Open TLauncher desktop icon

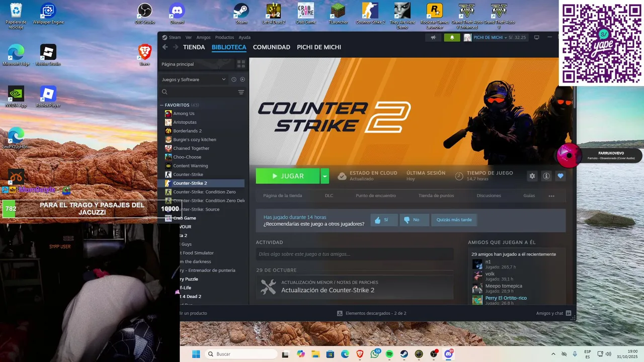click(x=338, y=14)
